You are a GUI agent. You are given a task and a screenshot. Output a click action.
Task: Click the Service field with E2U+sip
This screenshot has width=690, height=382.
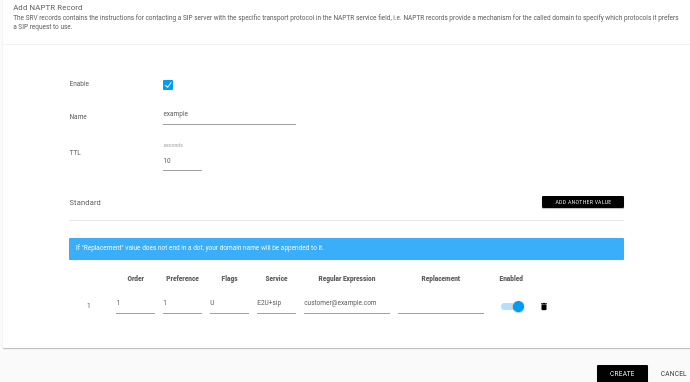point(276,303)
